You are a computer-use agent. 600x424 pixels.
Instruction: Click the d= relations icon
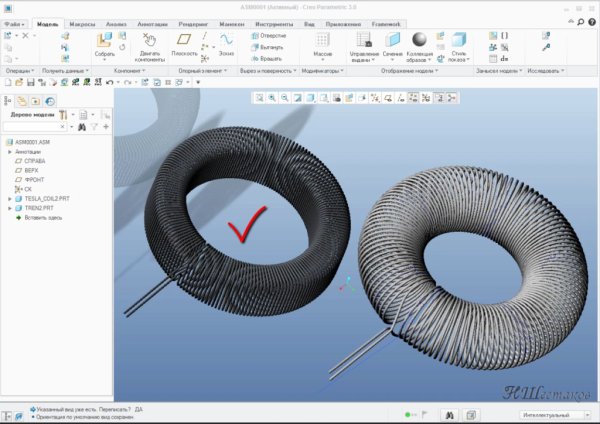pyautogui.click(x=504, y=59)
